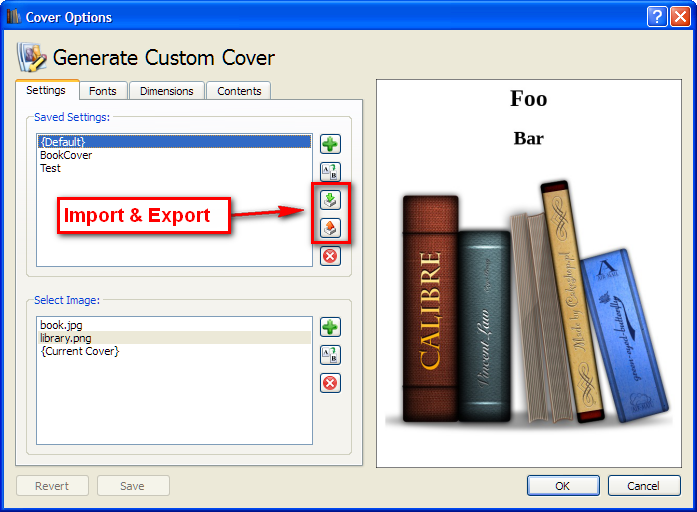The width and height of the screenshot is (697, 512).
Task: Click the help question mark in the title bar
Action: coord(657,17)
